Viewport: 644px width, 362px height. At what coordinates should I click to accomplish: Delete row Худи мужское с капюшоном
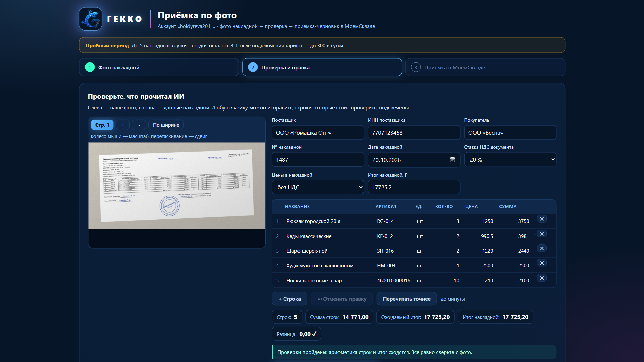pyautogui.click(x=542, y=263)
